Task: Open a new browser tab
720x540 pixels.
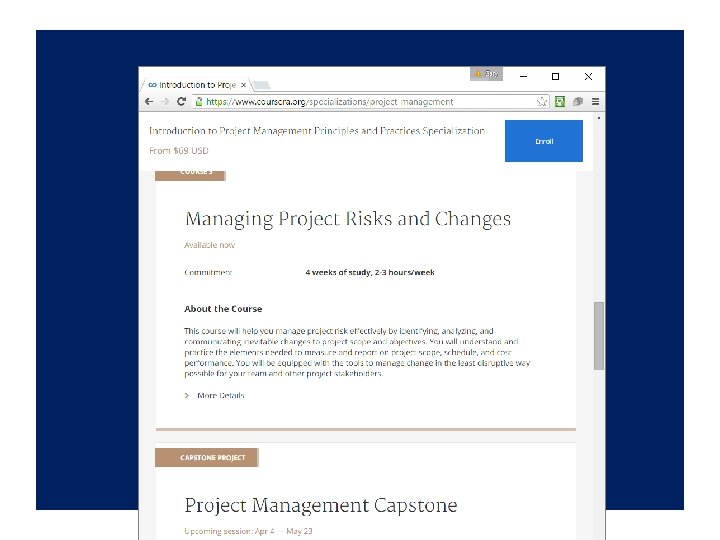Action: pyautogui.click(x=261, y=86)
